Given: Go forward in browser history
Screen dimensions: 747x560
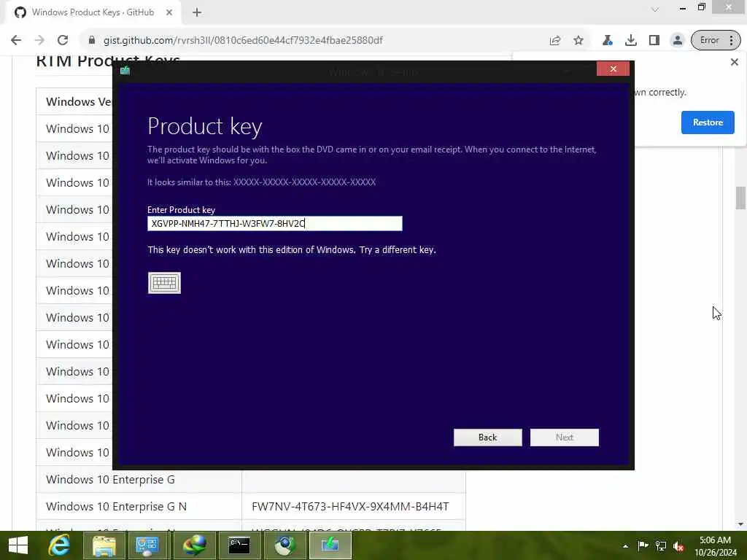Looking at the screenshot, I should coord(39,40).
